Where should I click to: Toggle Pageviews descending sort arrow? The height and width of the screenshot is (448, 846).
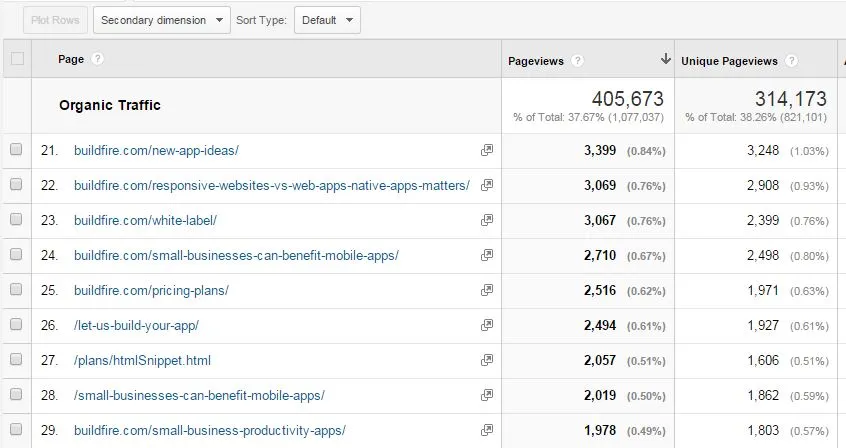pyautogui.click(x=666, y=59)
